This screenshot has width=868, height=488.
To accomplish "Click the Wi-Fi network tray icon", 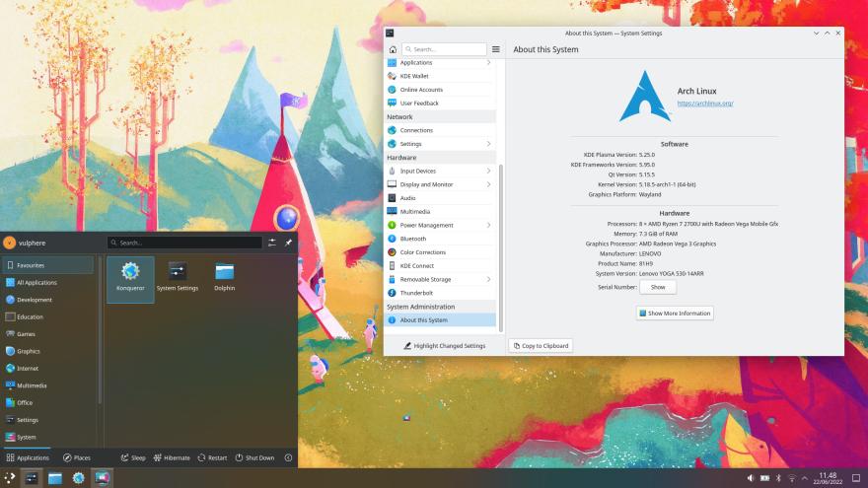I will (792, 478).
